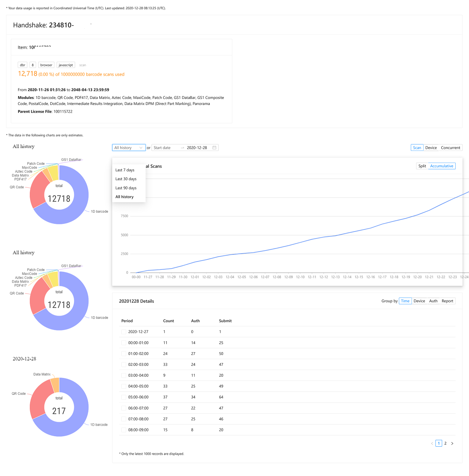Select the 08:00-09:00 row checkbox
This screenshot has height=476, width=469.
tap(124, 430)
